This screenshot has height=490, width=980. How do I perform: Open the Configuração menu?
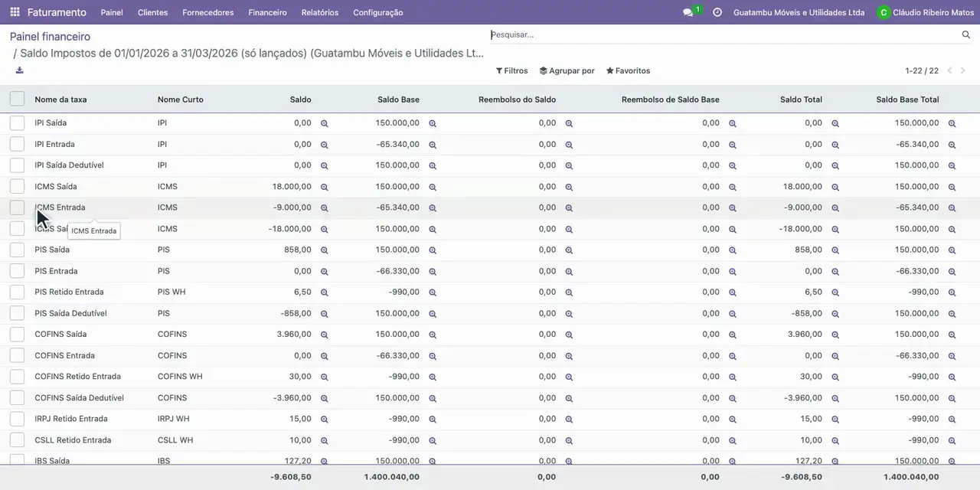coord(378,12)
